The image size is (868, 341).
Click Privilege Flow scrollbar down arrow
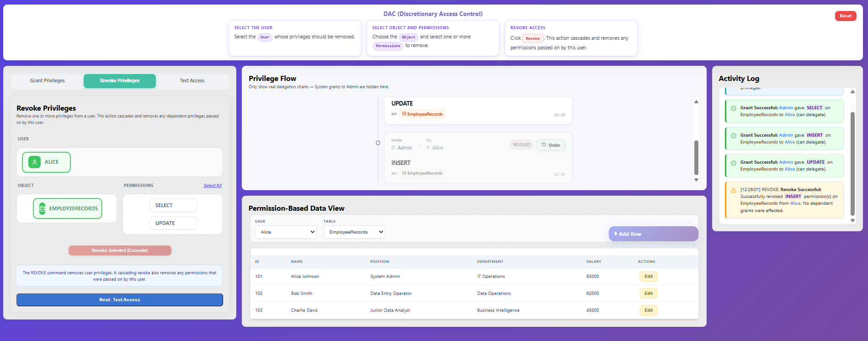(x=696, y=180)
